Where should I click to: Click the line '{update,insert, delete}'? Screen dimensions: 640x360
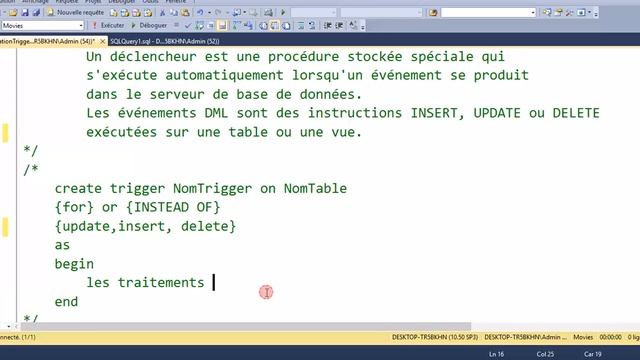pyautogui.click(x=145, y=226)
